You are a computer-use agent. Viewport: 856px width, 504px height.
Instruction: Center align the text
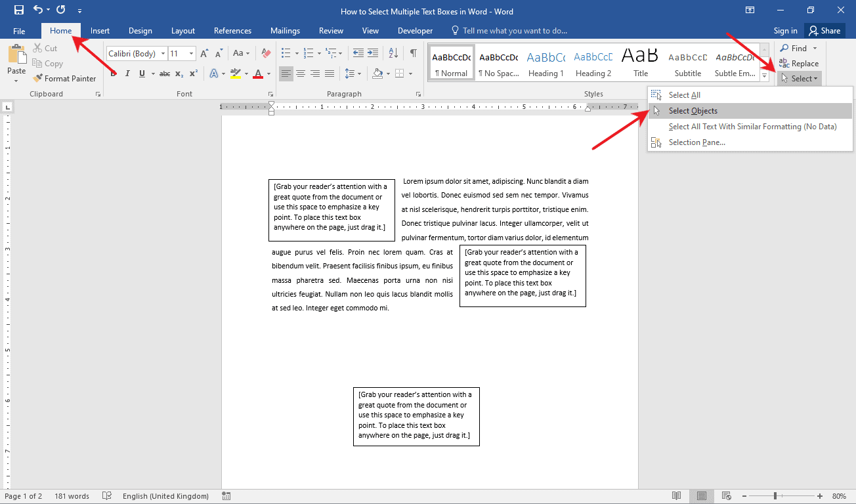pos(301,73)
